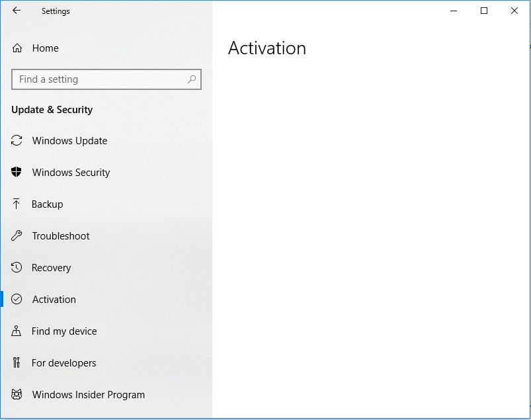Click the Settings window title text

(x=56, y=11)
